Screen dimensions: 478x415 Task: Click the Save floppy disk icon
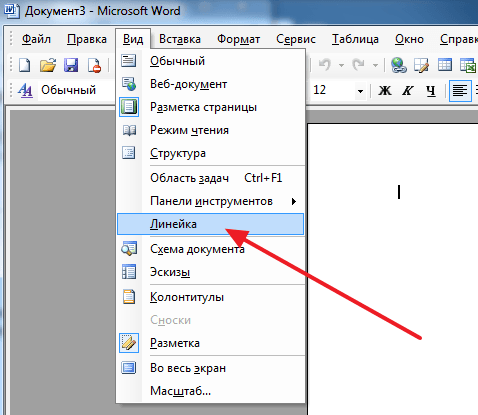[71, 65]
